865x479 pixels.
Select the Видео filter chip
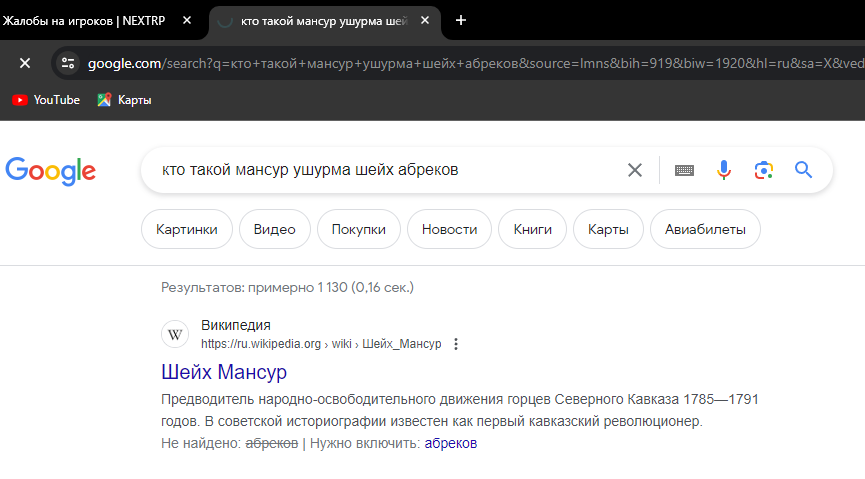tap(274, 229)
